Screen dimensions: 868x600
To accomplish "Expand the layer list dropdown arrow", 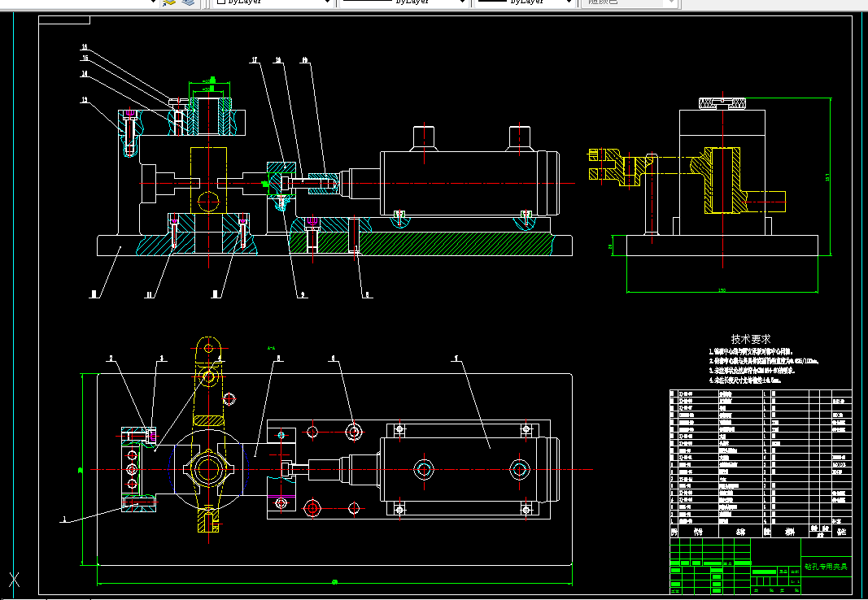I will (153, 2).
